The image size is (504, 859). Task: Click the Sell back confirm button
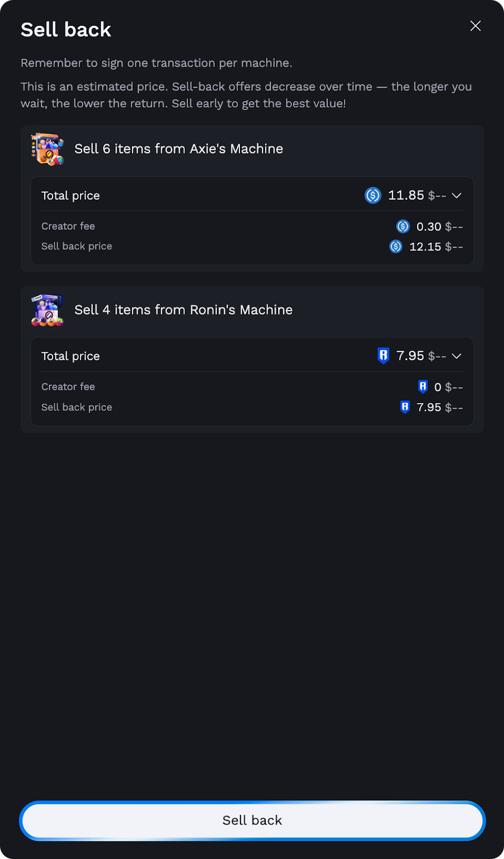252,820
